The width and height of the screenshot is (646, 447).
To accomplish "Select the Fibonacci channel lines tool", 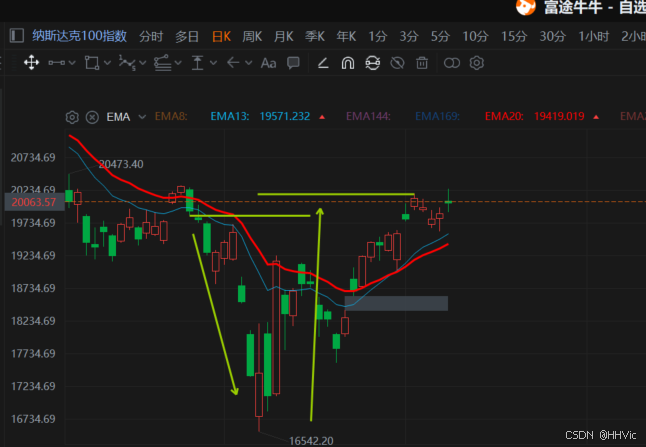I will point(162,63).
